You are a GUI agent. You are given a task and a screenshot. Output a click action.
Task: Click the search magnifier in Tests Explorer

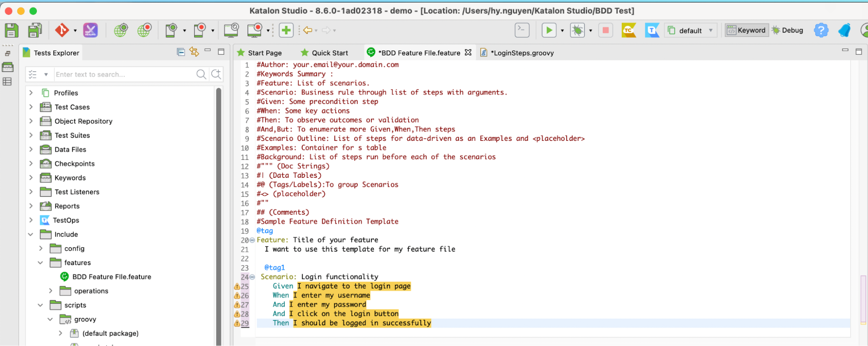point(201,74)
